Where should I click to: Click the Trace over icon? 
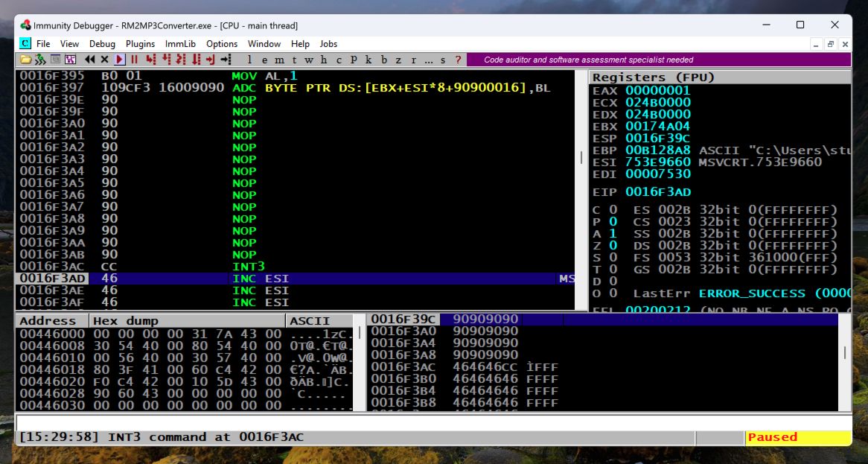coord(196,60)
